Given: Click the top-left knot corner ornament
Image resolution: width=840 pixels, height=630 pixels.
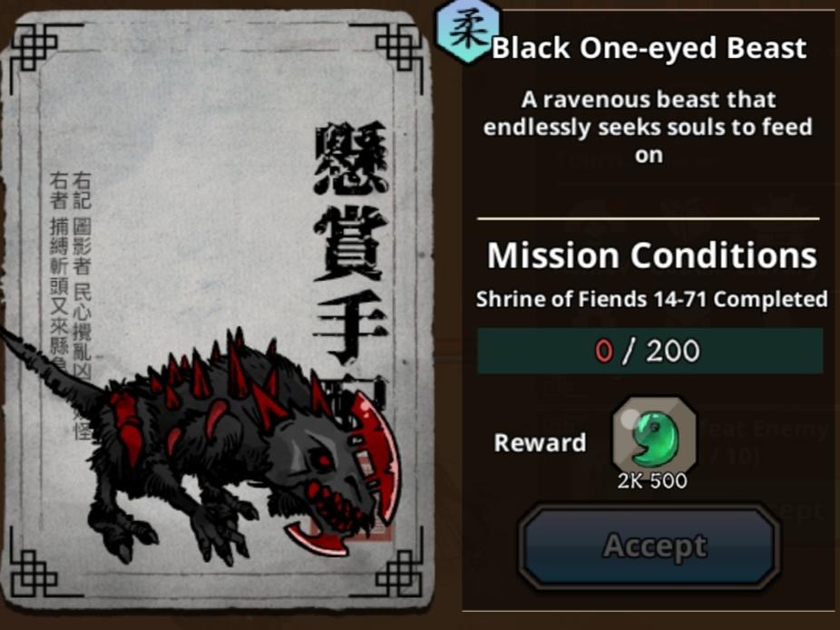Looking at the screenshot, I should tap(34, 48).
